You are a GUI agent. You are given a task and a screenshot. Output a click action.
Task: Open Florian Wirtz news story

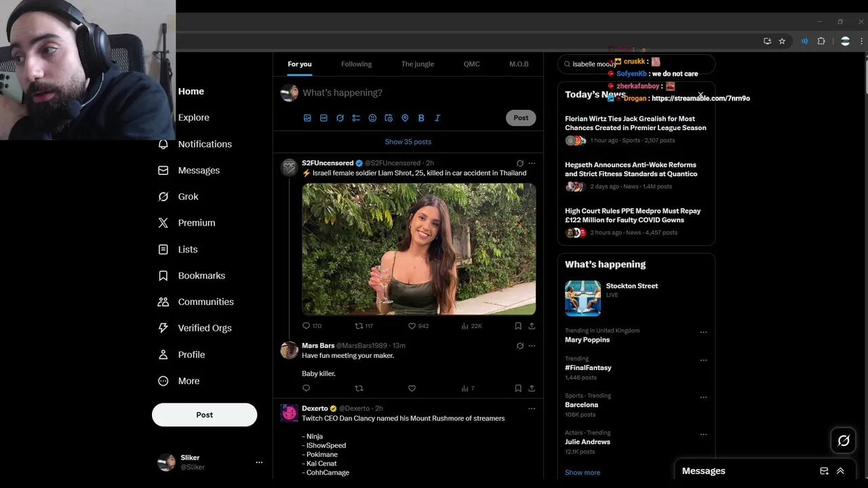pyautogui.click(x=636, y=129)
